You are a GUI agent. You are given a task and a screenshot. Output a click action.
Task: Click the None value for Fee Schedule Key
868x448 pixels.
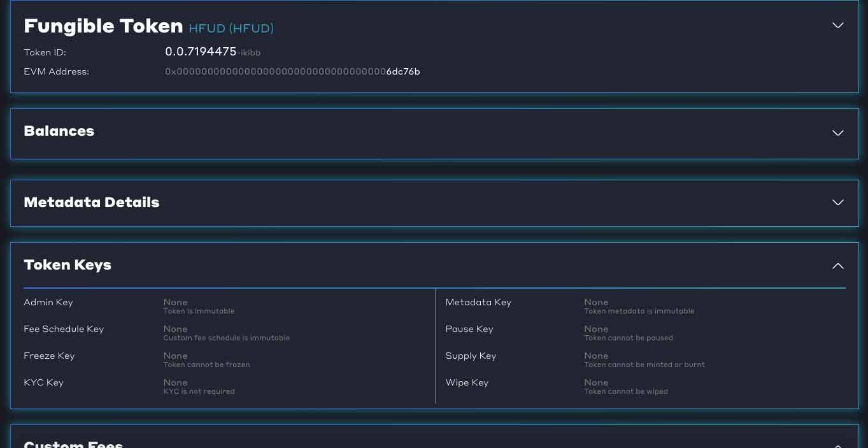coord(175,329)
